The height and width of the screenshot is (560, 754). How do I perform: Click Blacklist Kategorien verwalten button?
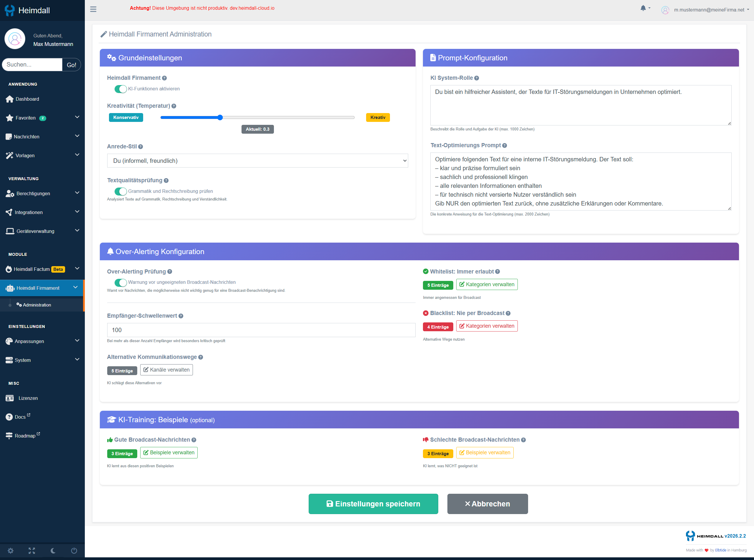[x=487, y=326]
